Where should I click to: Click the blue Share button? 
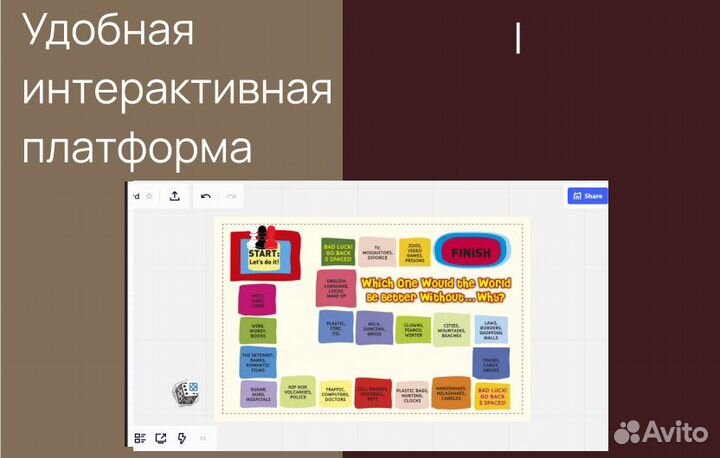[588, 196]
